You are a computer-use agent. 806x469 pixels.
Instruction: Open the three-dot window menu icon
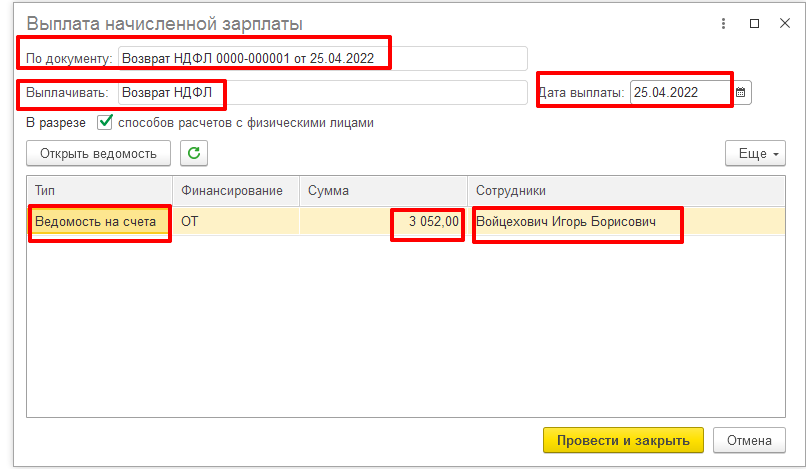pyautogui.click(x=723, y=23)
